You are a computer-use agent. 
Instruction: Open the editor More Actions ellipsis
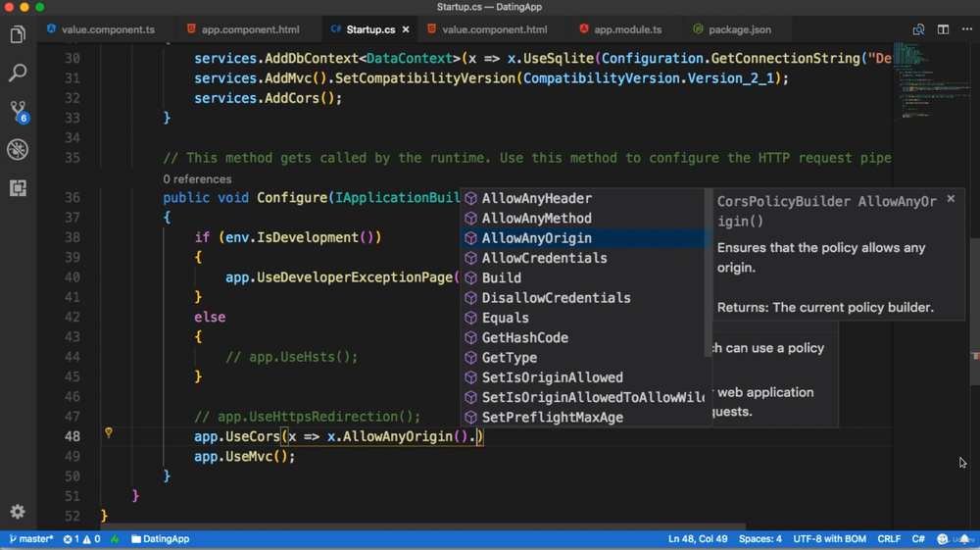[967, 29]
